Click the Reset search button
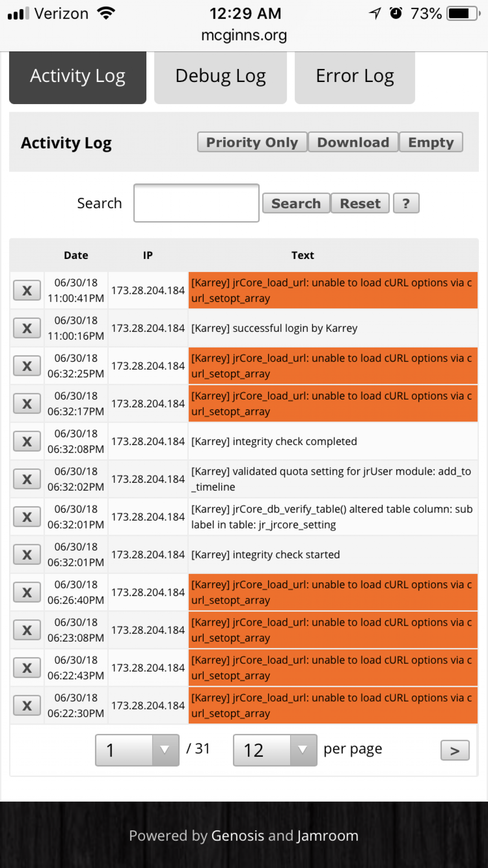 (x=360, y=203)
